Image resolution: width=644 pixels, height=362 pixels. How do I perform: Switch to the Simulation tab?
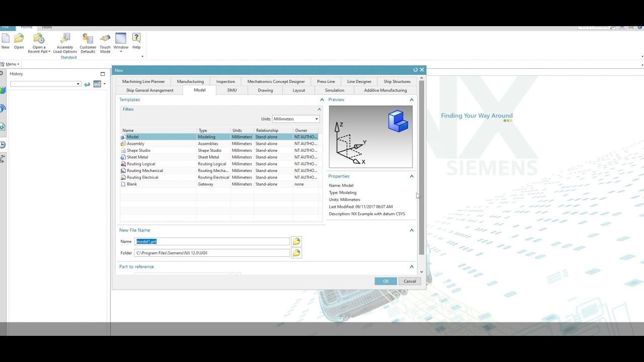pos(335,90)
